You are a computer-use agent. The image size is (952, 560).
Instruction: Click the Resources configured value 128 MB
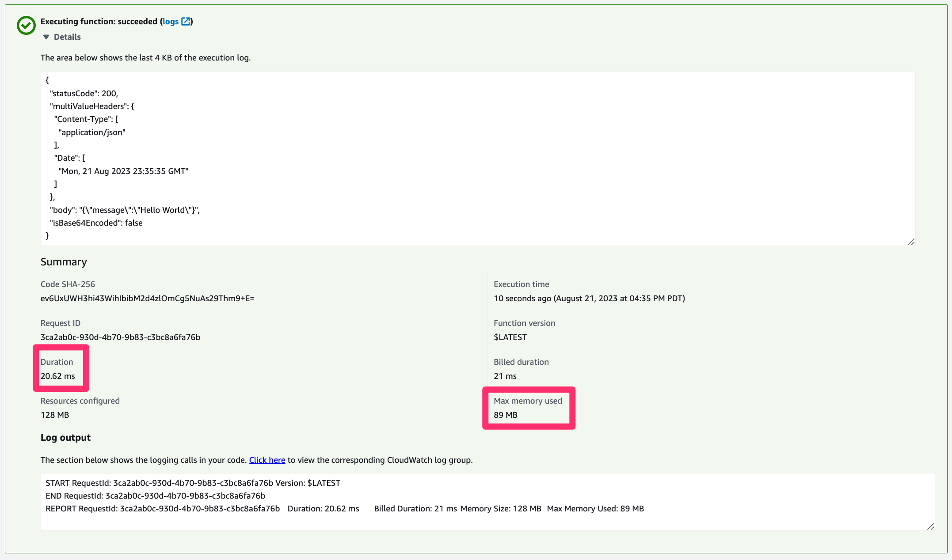(55, 415)
